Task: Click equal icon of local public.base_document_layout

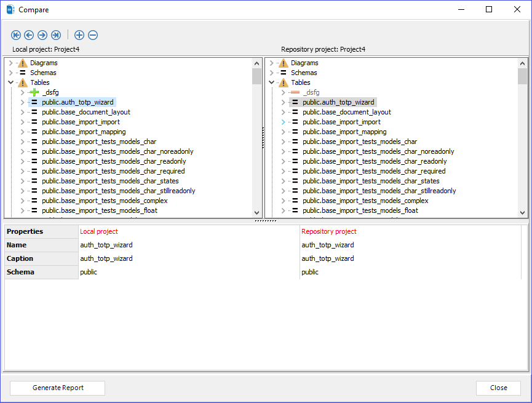Action: tap(34, 112)
